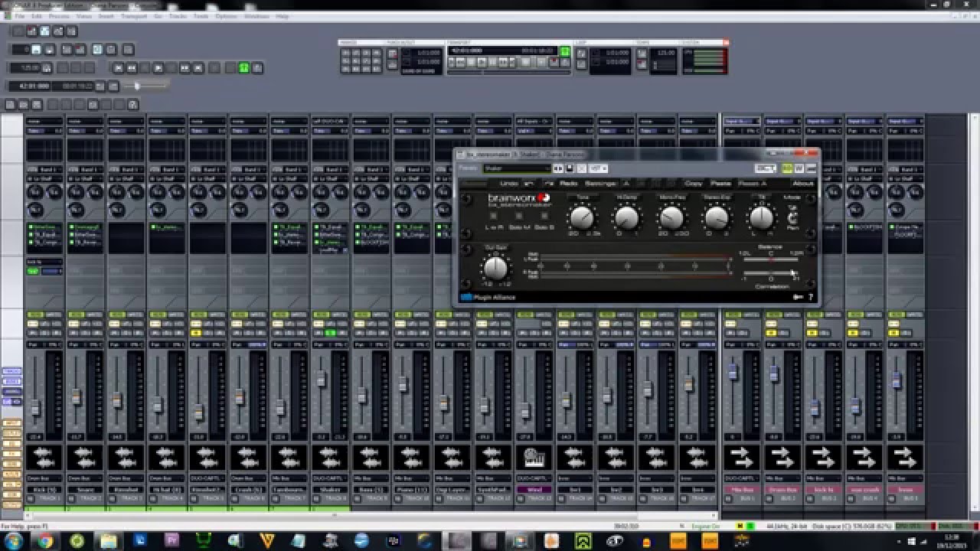Screen dimensions: 980x551
Task: Click the Out Gain knob in the plugin
Action: point(495,268)
